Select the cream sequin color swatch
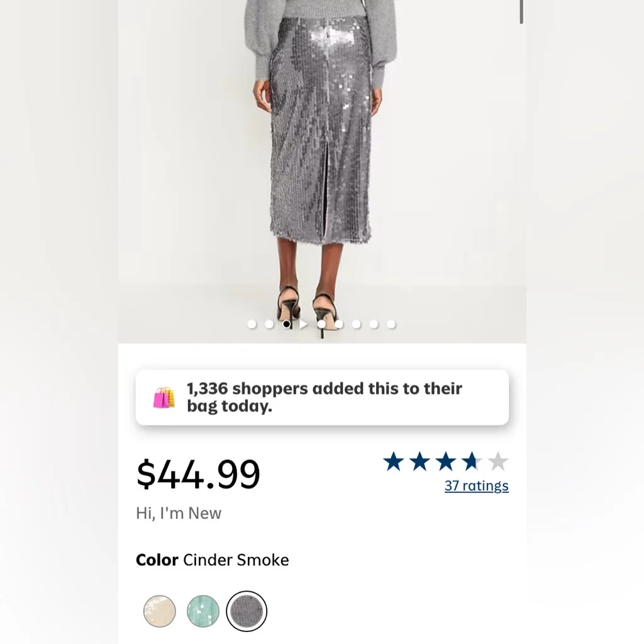The height and width of the screenshot is (644, 644). (159, 611)
